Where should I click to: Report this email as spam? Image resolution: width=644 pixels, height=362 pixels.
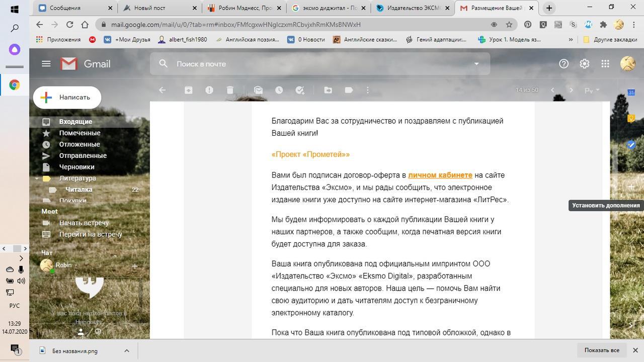click(209, 90)
